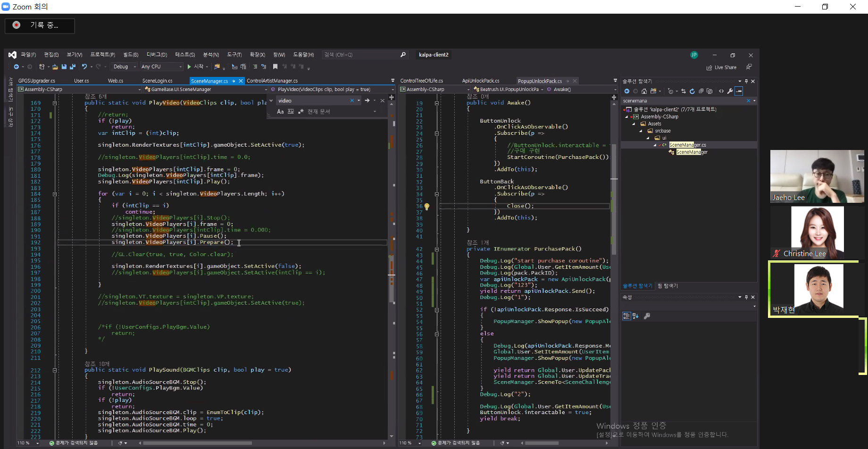Viewport: 868px width, 449px height.
Task: Toggle regular expression search option
Action: pyautogui.click(x=300, y=112)
